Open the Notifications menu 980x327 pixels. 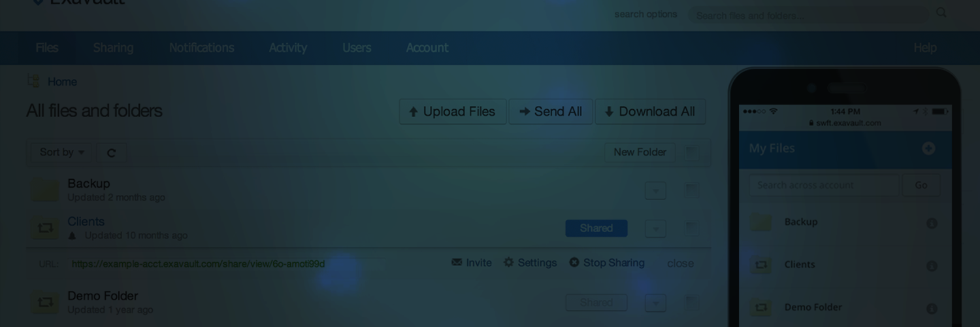click(201, 48)
